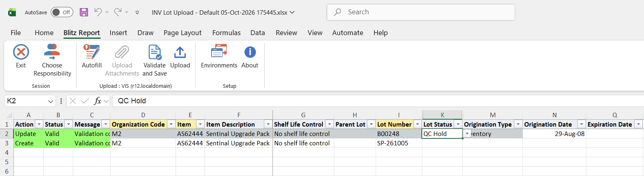
Task: Open the Help tab
Action: point(381,33)
